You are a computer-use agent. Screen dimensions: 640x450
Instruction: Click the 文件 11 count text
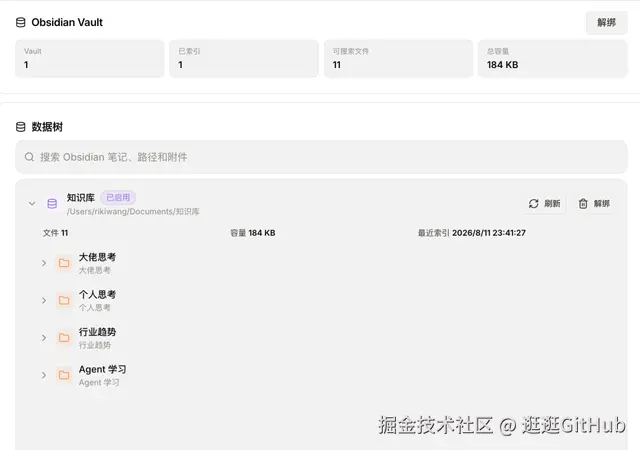pos(56,233)
